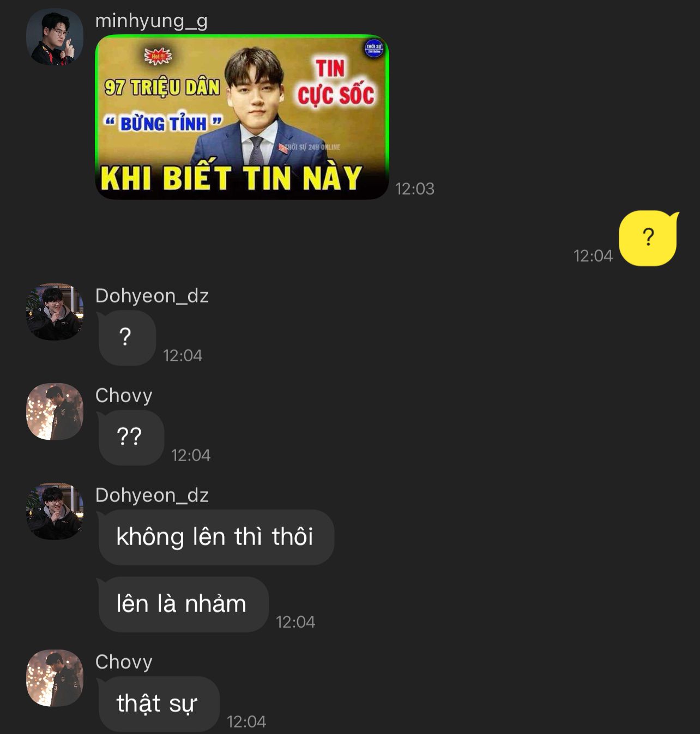Open minhyung_g's profile avatar
The height and width of the screenshot is (734, 700).
click(55, 37)
